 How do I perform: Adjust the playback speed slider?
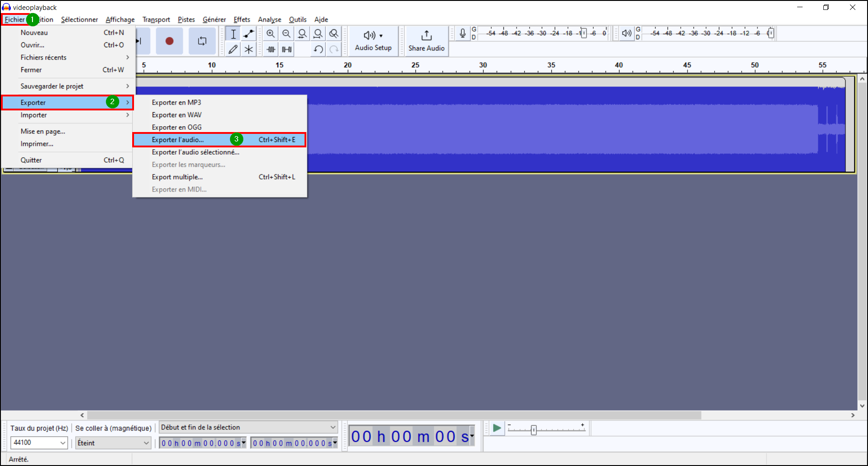[x=534, y=430]
